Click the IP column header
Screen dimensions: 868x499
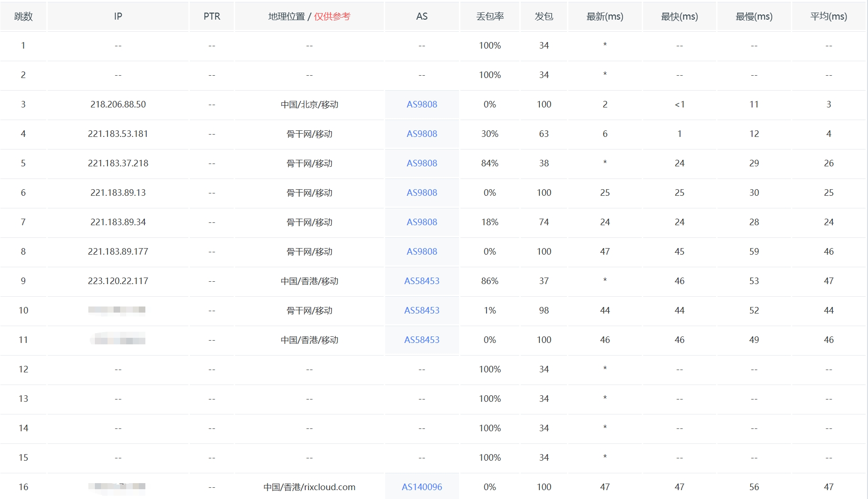pyautogui.click(x=118, y=16)
